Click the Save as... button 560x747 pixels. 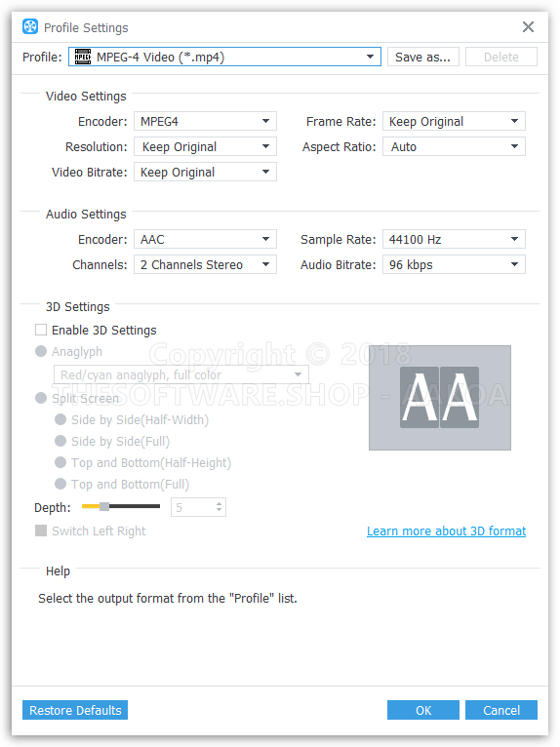click(422, 57)
